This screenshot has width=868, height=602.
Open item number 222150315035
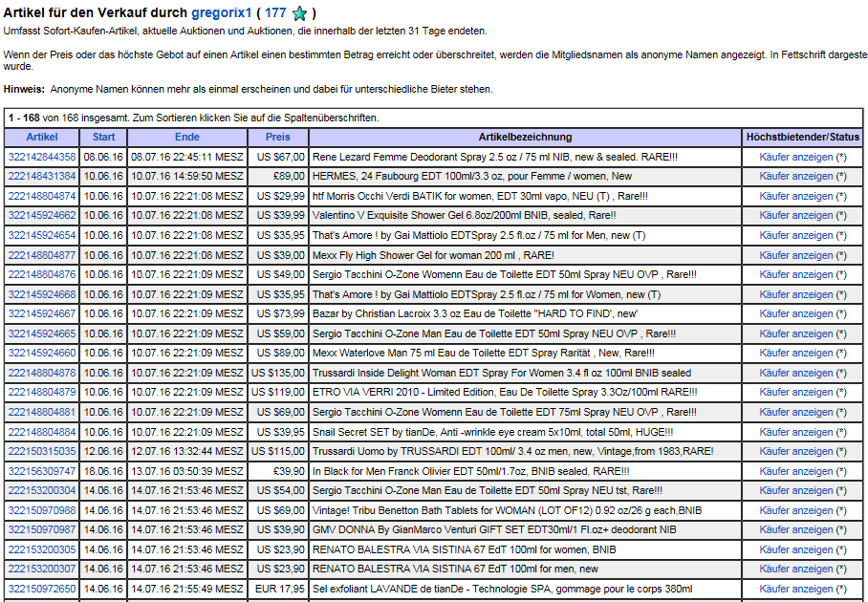point(42,451)
